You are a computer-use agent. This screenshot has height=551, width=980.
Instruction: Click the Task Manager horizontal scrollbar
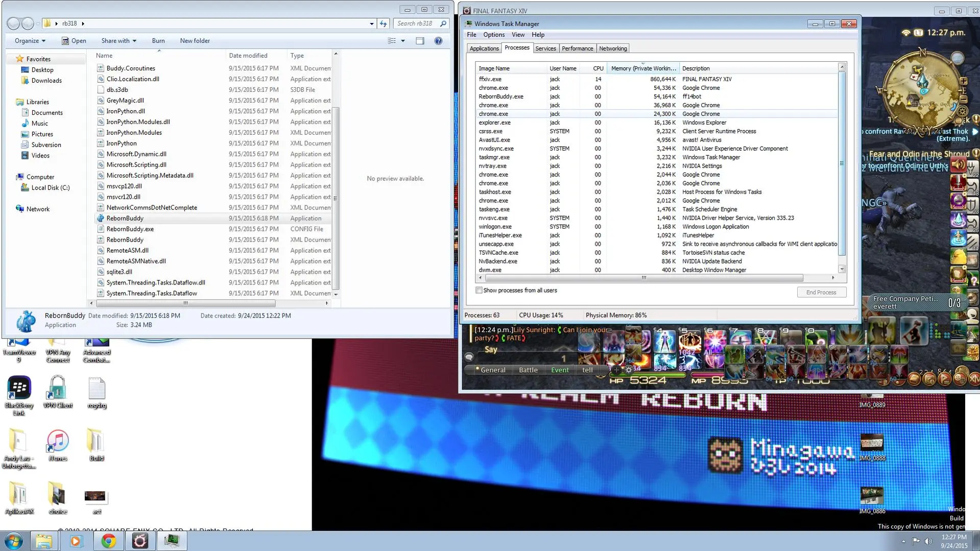click(x=644, y=278)
